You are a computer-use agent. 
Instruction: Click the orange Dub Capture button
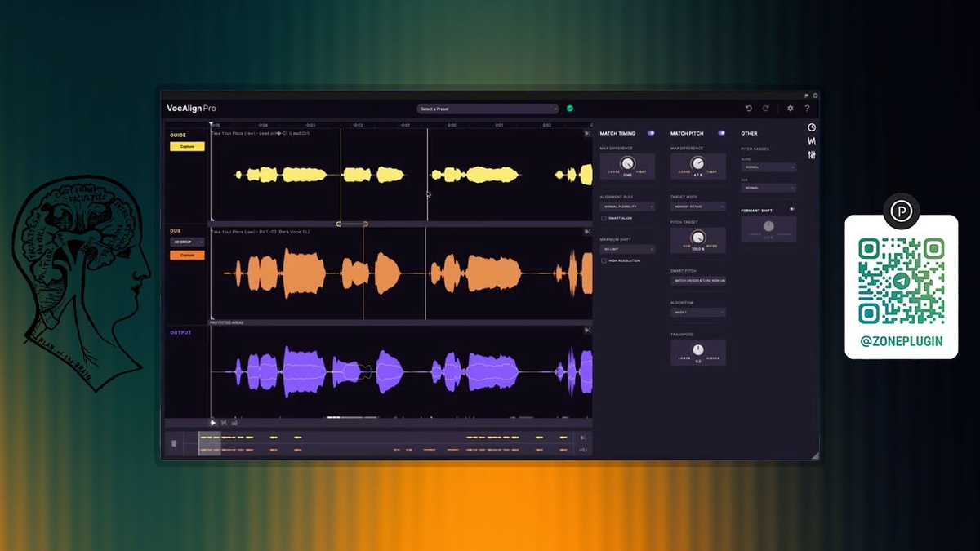pyautogui.click(x=187, y=256)
